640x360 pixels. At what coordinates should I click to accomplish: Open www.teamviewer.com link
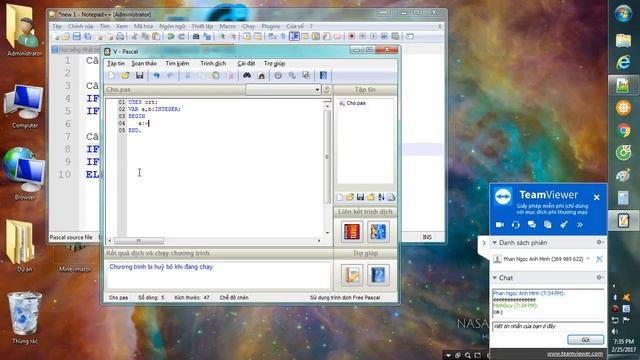pyautogui.click(x=575, y=354)
